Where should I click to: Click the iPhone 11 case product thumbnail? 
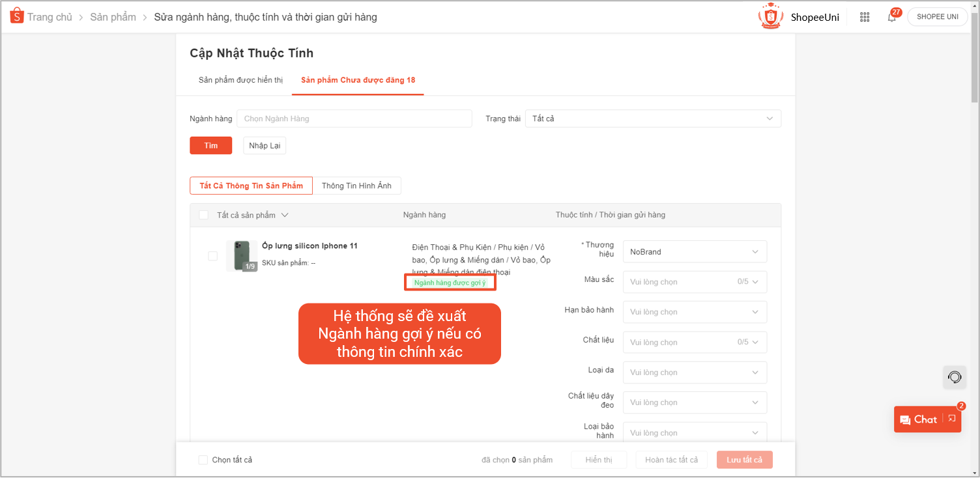pyautogui.click(x=241, y=256)
